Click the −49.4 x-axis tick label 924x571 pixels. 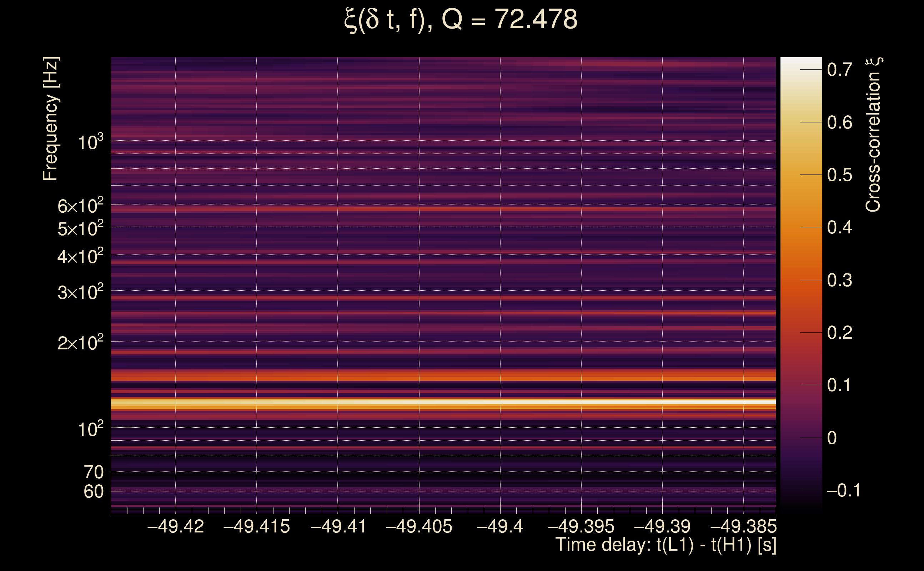[x=500, y=526]
